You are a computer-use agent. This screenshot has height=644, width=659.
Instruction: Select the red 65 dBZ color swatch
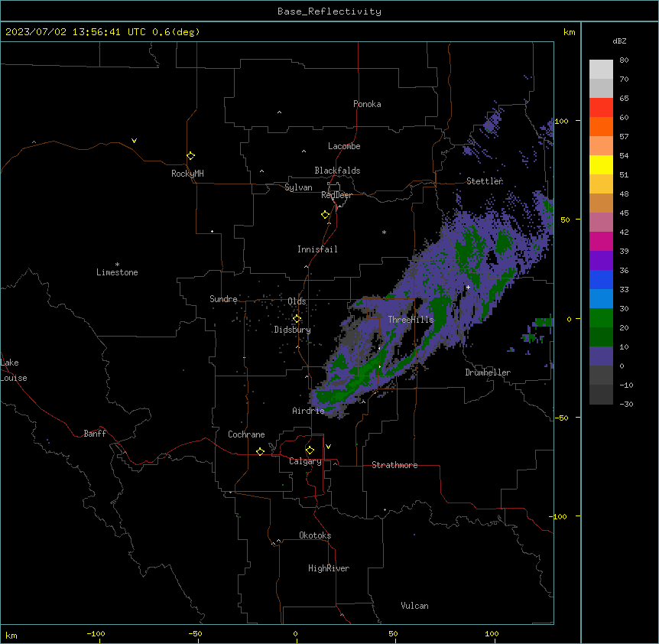[601, 107]
